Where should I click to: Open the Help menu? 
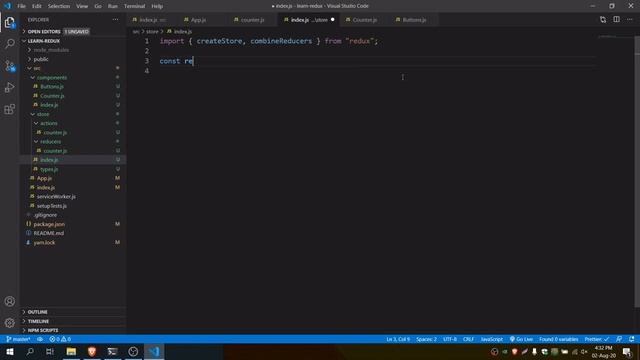click(x=157, y=6)
